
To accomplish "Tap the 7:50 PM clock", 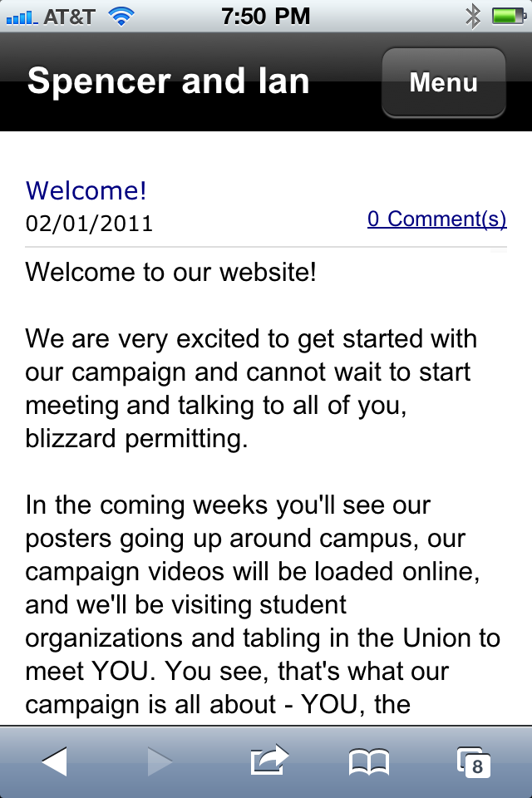I will [x=266, y=16].
